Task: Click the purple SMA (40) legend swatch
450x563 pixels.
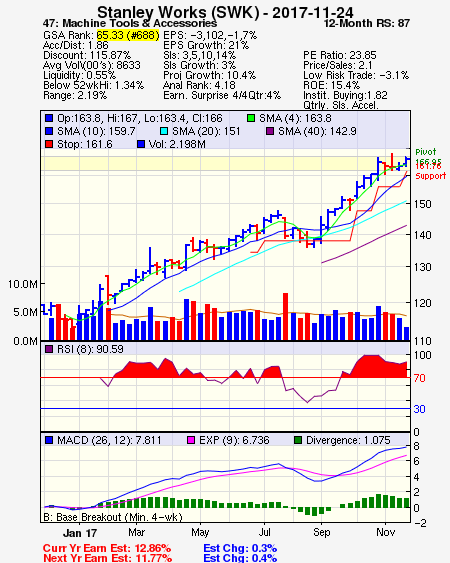Action: click(270, 131)
